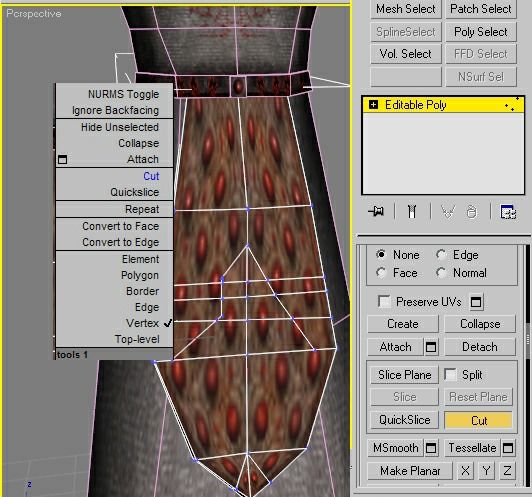Screen dimensions: 532x497
Task: Click the QuickSlice button in panel
Action: click(x=404, y=420)
